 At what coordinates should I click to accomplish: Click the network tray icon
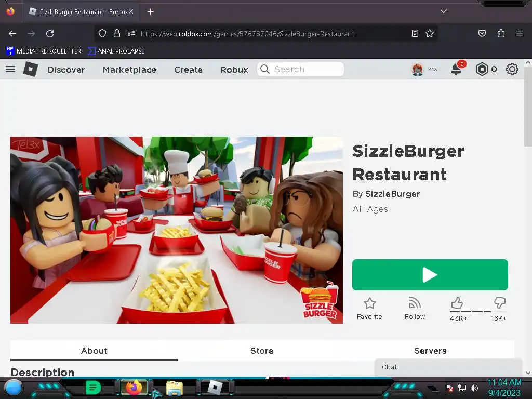(x=461, y=388)
